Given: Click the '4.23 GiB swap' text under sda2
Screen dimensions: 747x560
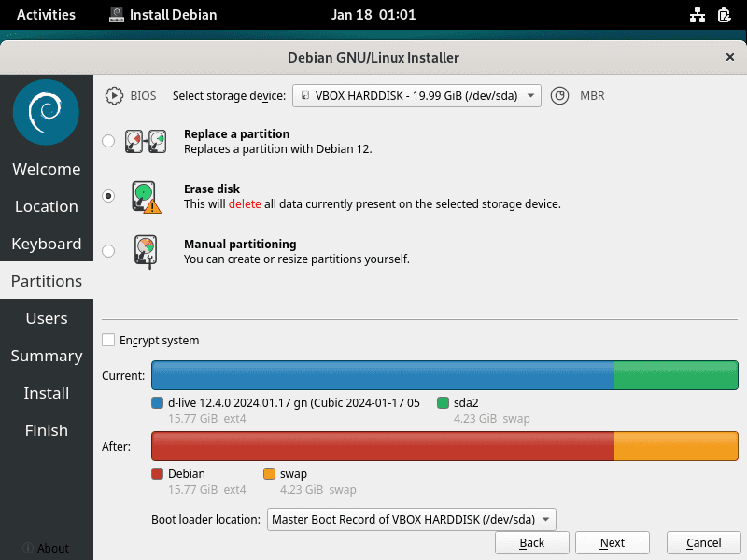Looking at the screenshot, I should (492, 418).
